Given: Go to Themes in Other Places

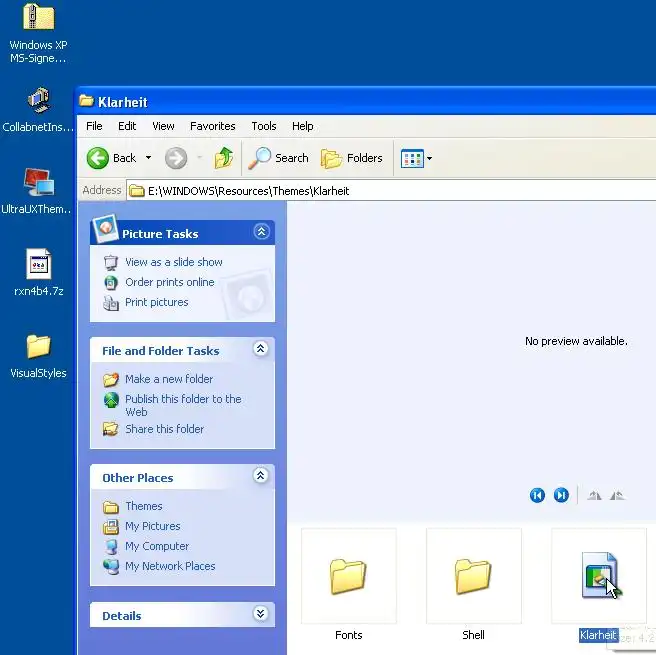Looking at the screenshot, I should click(x=144, y=506).
